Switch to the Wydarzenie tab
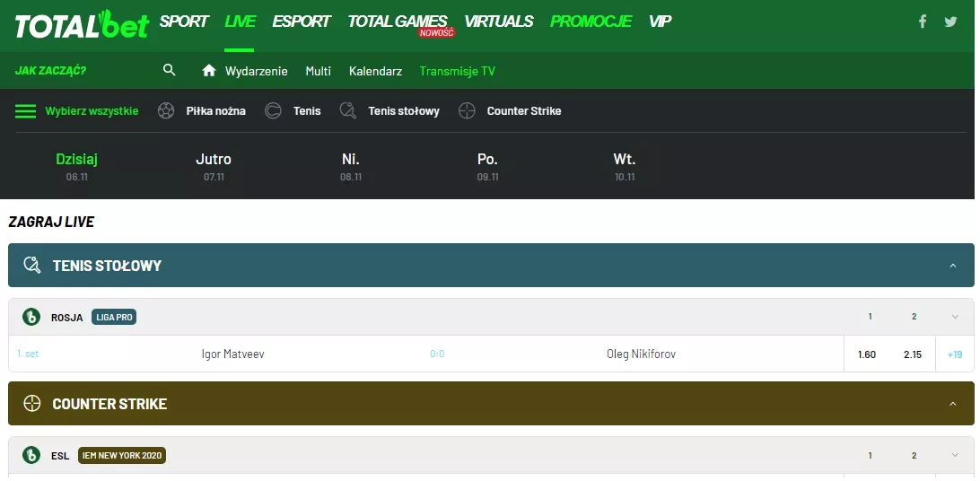Screen dimensions: 980x481 (257, 71)
